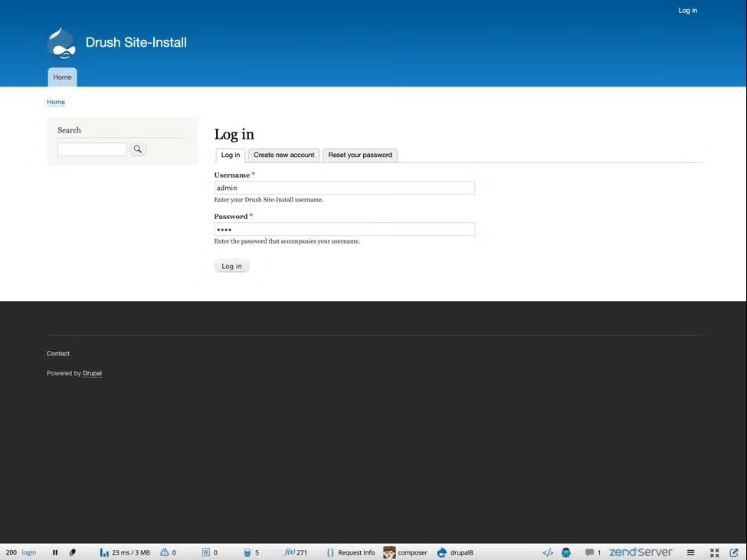Open the Z-Ray warnings and errors panel
Screen dimensions: 747x560
[168, 552]
